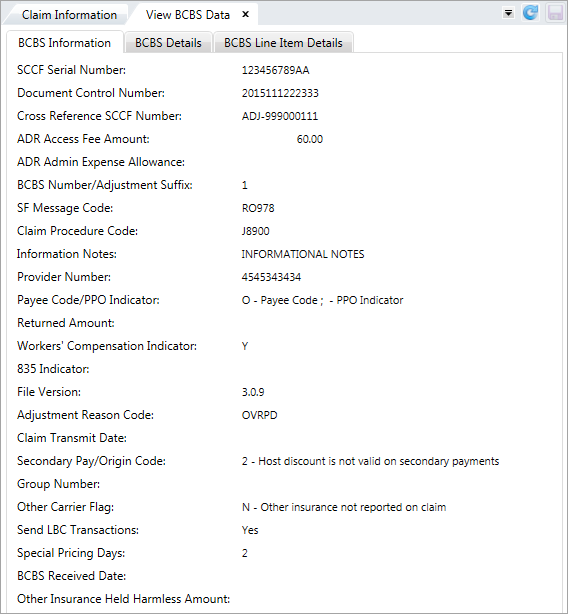Click the save disk icon

(x=555, y=13)
